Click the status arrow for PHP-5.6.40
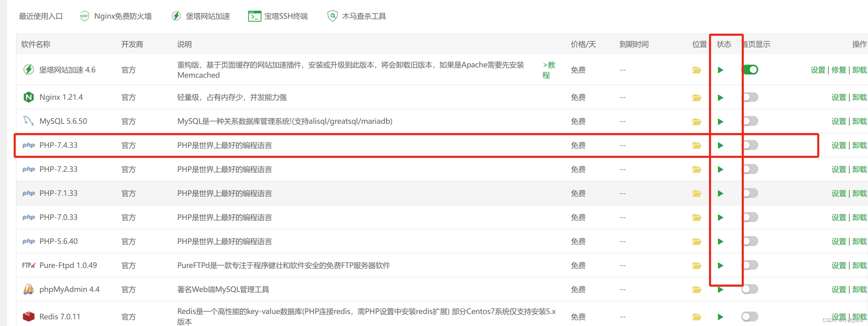The image size is (868, 326). pyautogui.click(x=720, y=242)
